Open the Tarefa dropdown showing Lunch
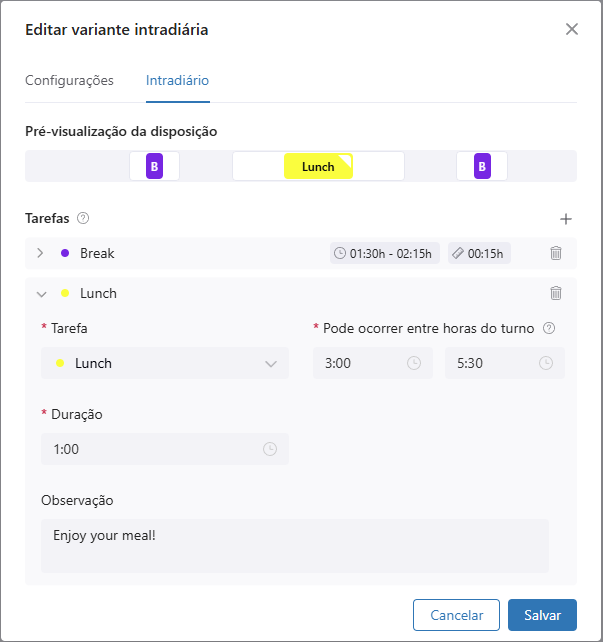The width and height of the screenshot is (603, 642). (x=165, y=363)
